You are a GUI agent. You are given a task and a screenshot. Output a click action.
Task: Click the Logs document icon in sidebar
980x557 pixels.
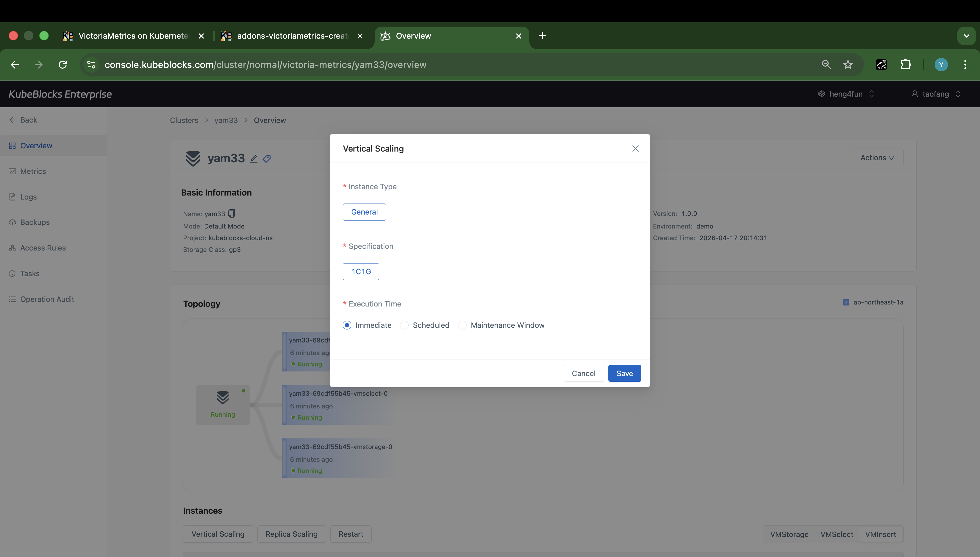click(x=12, y=197)
